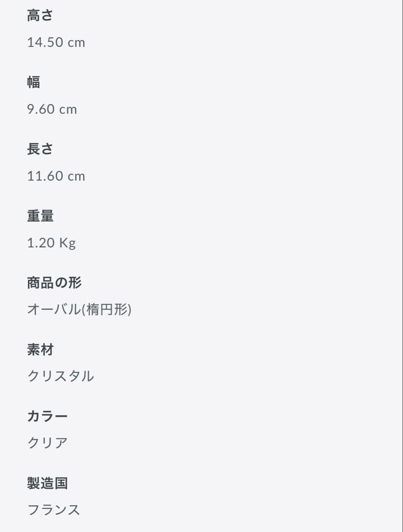Screen dimensions: 403x532
Task: Select the 11.60 cm length value
Action: (56, 176)
